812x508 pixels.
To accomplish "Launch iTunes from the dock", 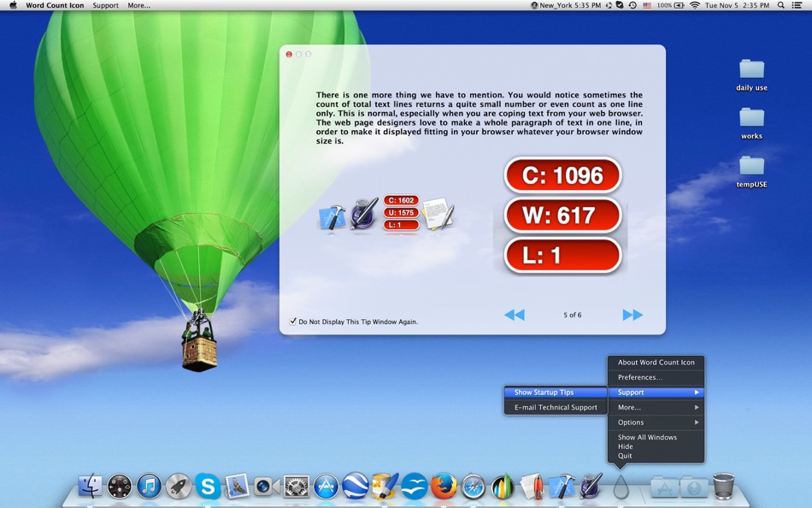I will [149, 487].
